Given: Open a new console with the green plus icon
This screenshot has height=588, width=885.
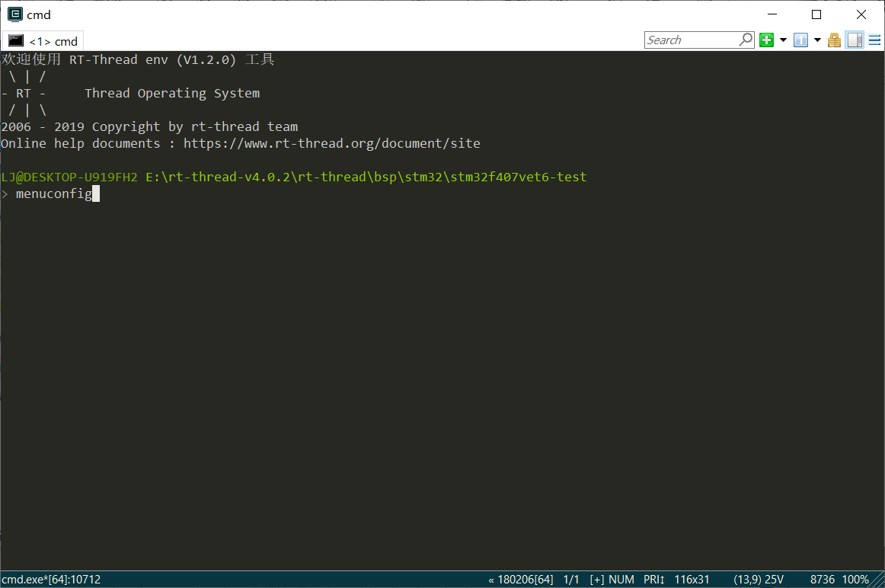Looking at the screenshot, I should (x=766, y=40).
